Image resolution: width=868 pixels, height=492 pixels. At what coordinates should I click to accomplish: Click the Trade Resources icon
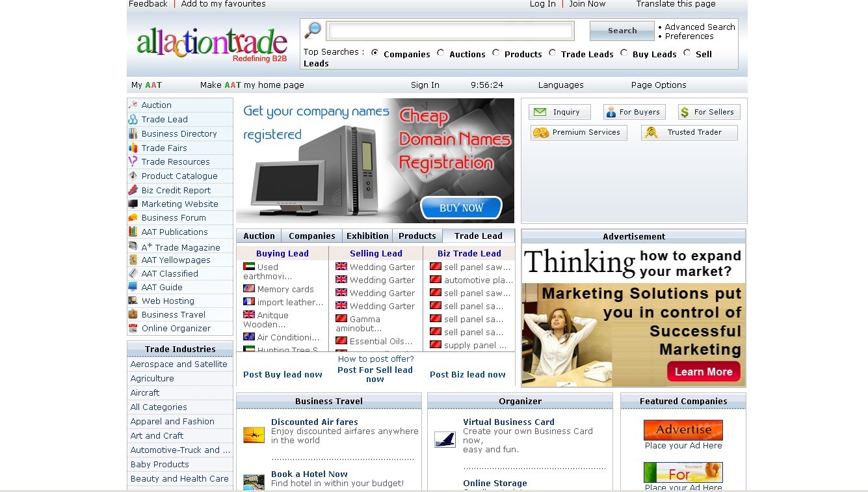133,161
